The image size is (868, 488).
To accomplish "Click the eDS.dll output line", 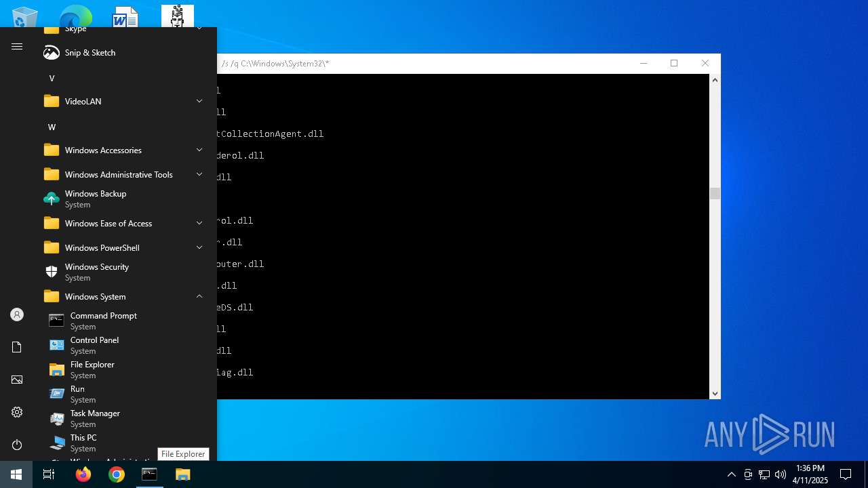I will (x=235, y=307).
